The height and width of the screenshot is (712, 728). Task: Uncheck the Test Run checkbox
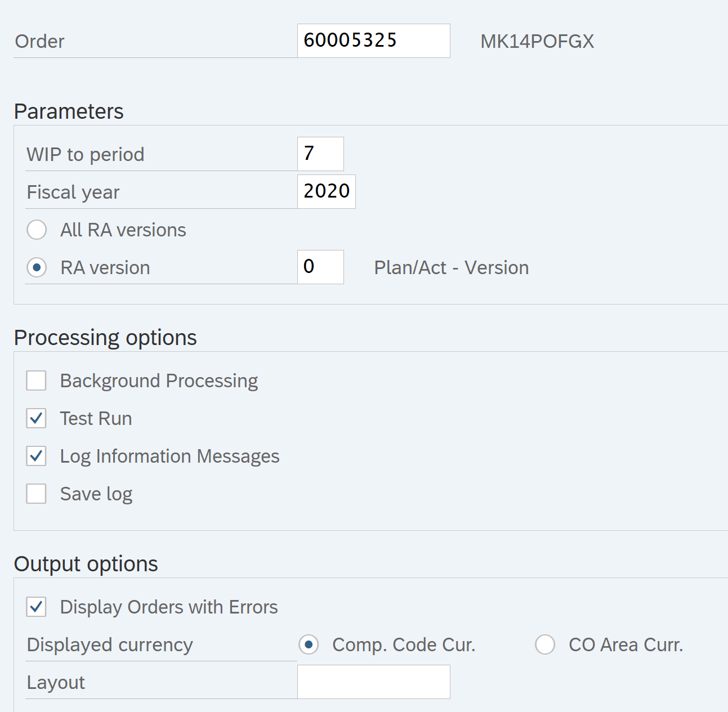[x=37, y=418]
